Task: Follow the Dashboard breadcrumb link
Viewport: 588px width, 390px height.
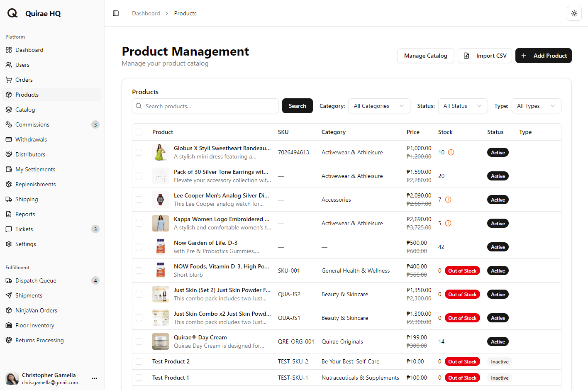Action: click(146, 13)
